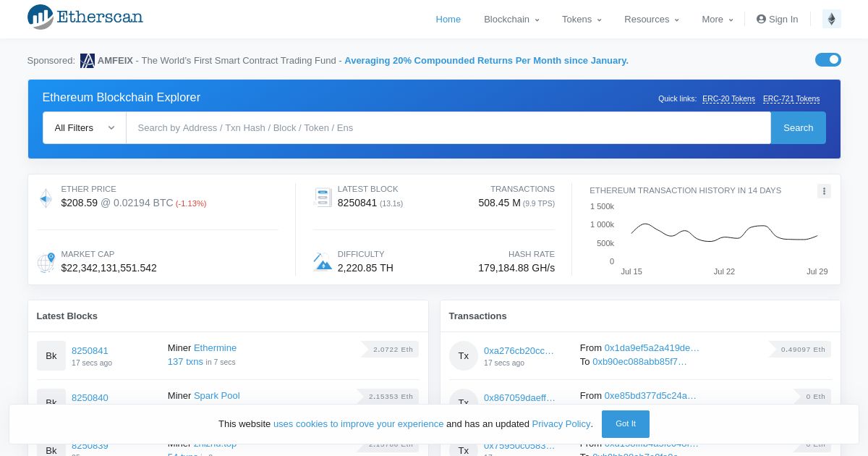This screenshot has width=868, height=456.
Task: Click the Ether price icon
Action: [x=46, y=198]
